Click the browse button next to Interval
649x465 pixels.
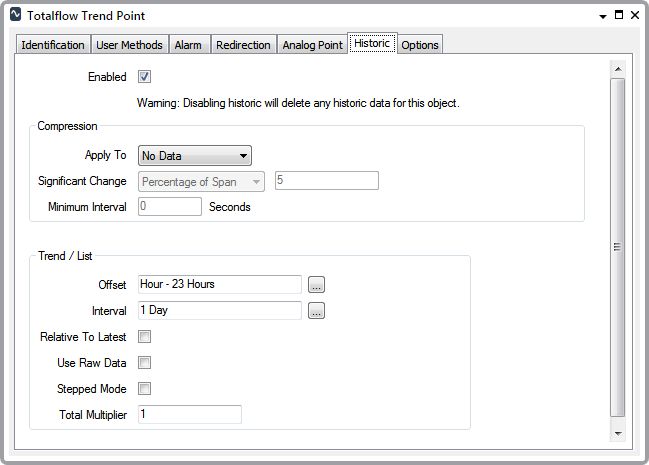point(317,311)
